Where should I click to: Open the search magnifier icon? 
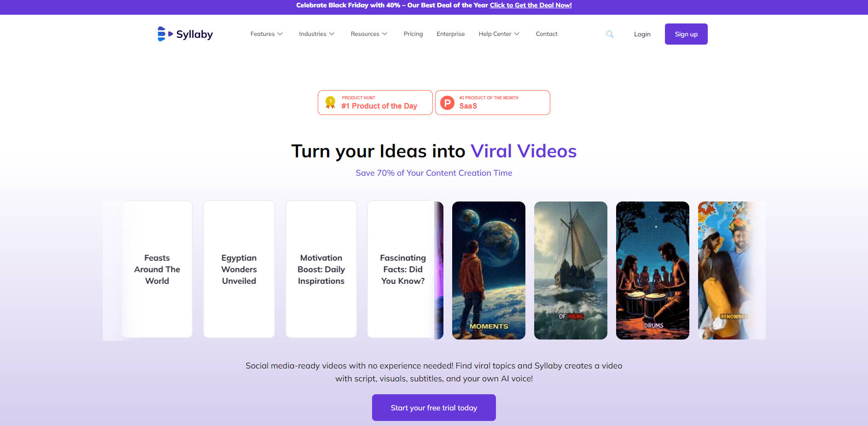point(610,34)
